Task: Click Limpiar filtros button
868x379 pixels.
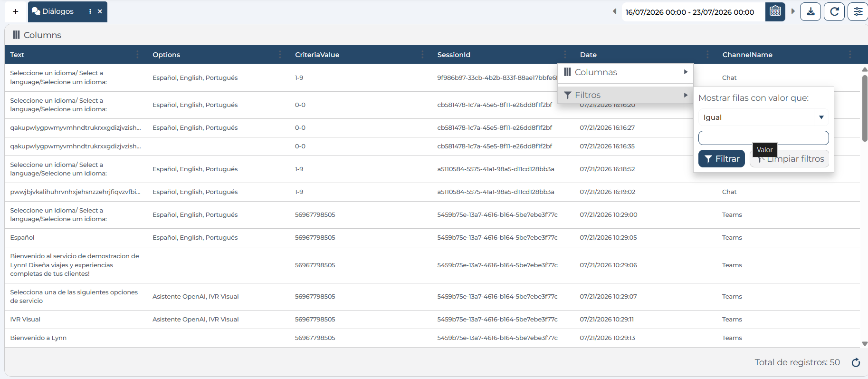Action: click(x=789, y=159)
